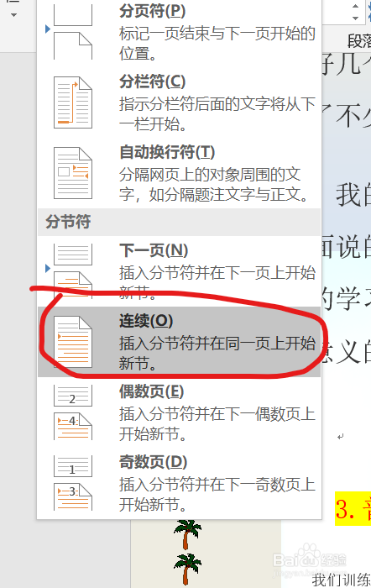Image resolution: width=371 pixels, height=588 pixels.
Task: Click the even page section icon
Action: point(73,412)
